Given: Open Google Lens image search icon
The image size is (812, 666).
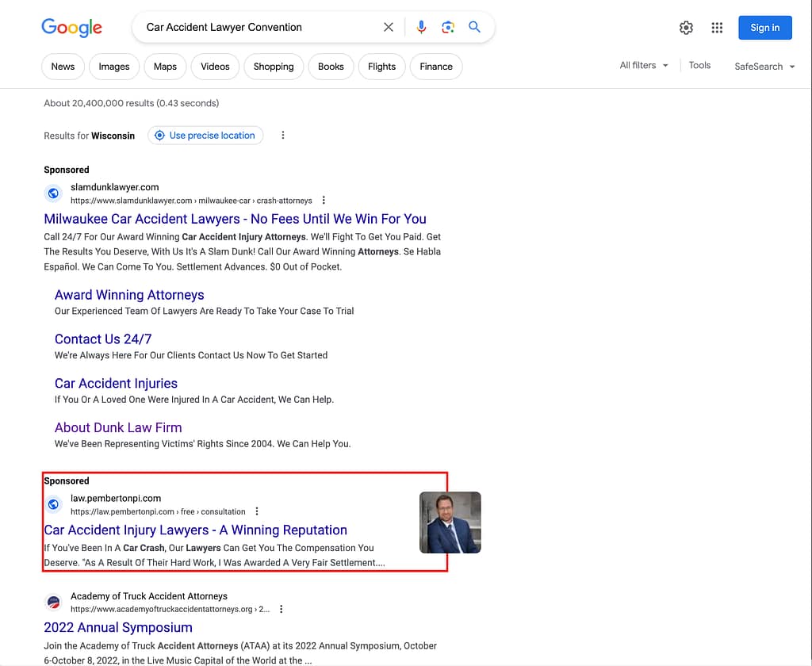Looking at the screenshot, I should coord(448,27).
